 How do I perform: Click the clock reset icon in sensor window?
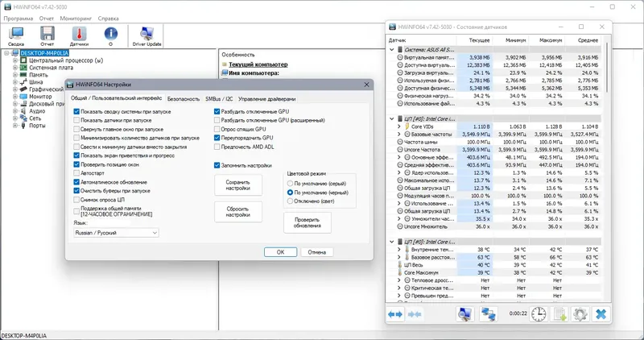(x=538, y=314)
